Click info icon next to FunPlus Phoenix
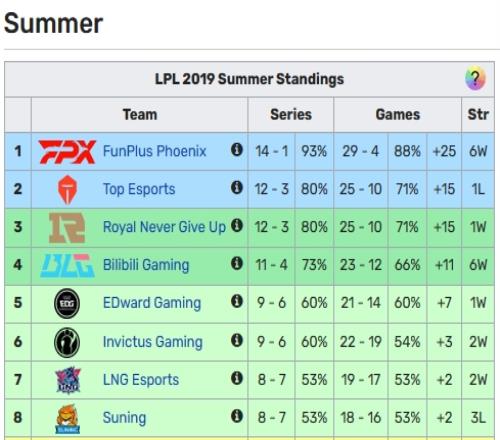500x440 pixels. click(x=237, y=150)
